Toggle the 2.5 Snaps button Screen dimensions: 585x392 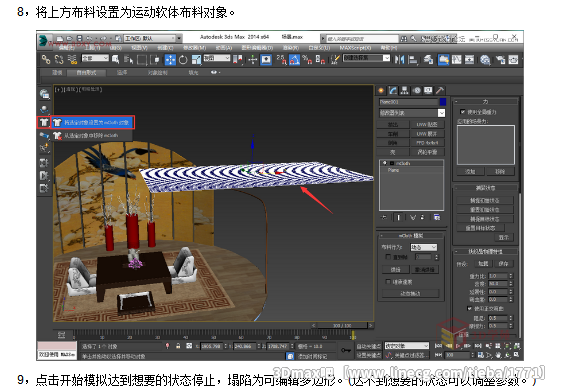tap(281, 59)
